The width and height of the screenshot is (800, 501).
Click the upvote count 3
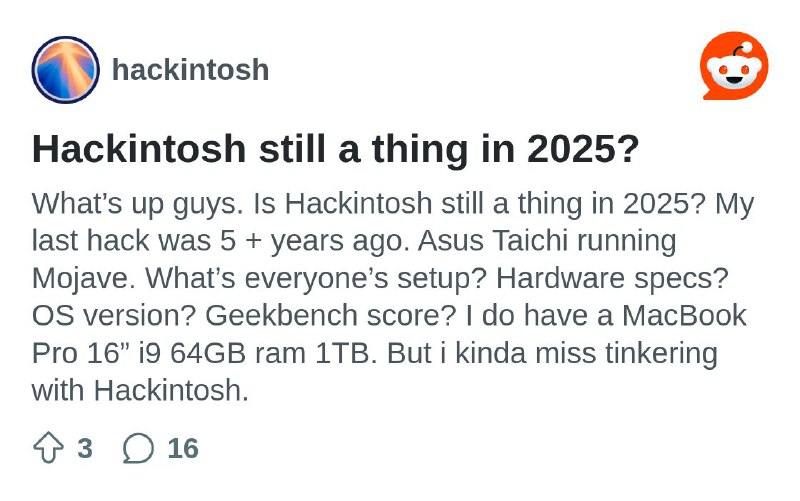[x=84, y=448]
